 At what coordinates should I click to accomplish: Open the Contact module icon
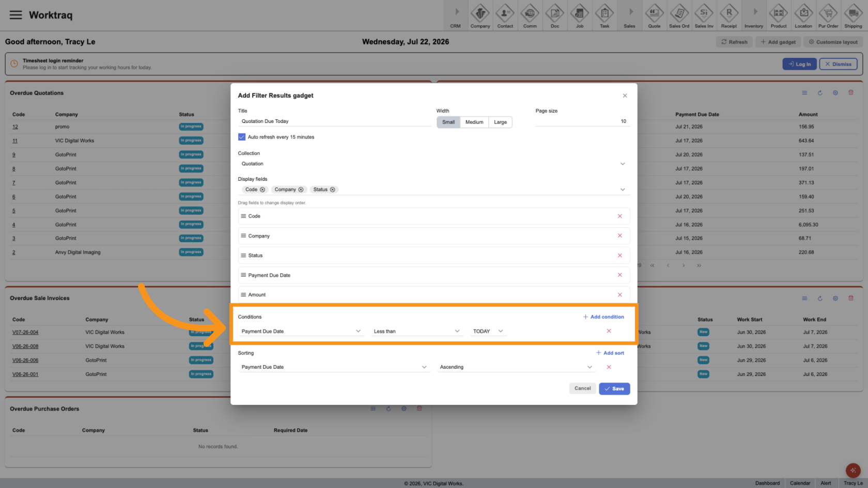tap(505, 15)
